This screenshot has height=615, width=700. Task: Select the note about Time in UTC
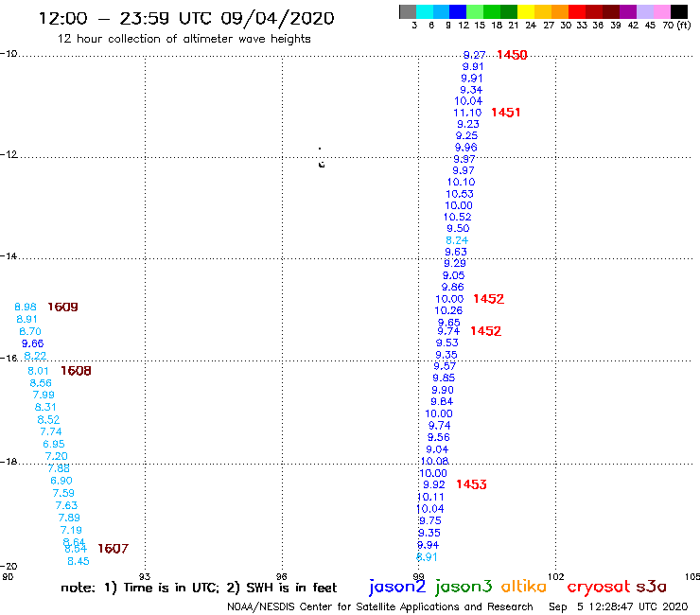(x=199, y=588)
